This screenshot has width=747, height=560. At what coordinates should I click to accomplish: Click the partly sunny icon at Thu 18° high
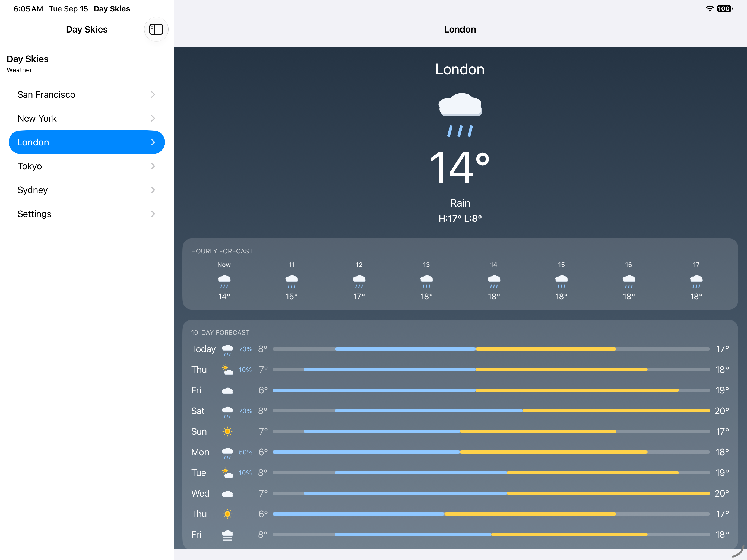click(227, 370)
